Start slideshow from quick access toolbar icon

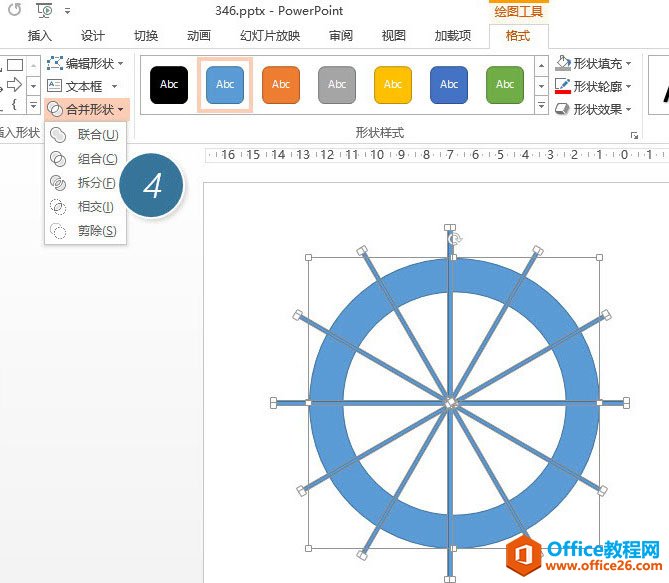point(44,10)
